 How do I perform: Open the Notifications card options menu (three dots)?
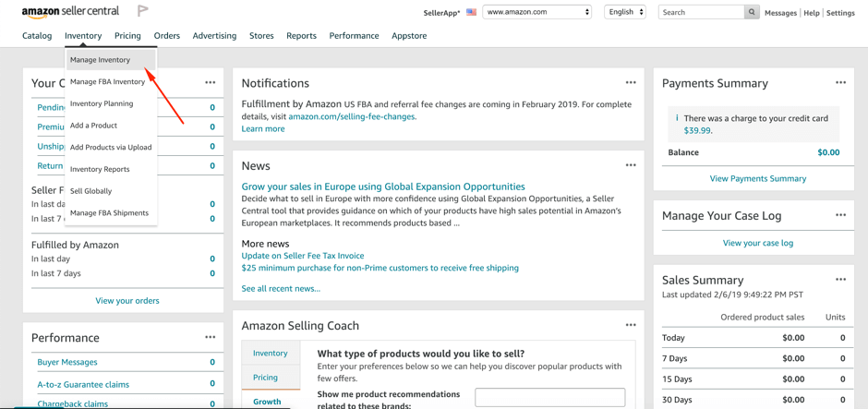tap(631, 82)
